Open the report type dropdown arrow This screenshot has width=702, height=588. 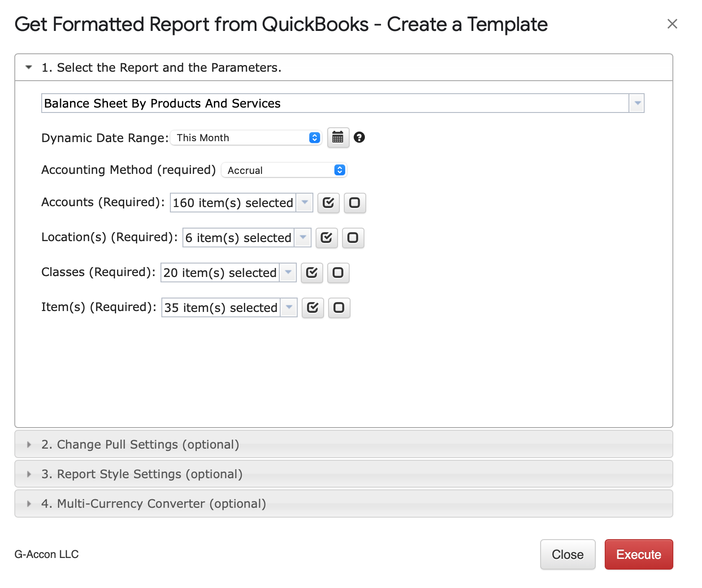637,104
